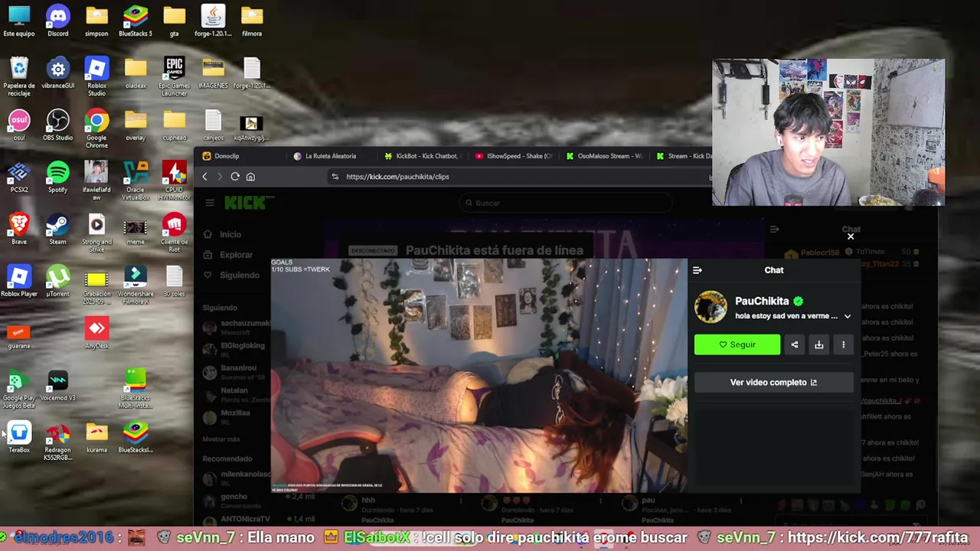
Task: Open vibranceGUI desktop icon
Action: 58,73
